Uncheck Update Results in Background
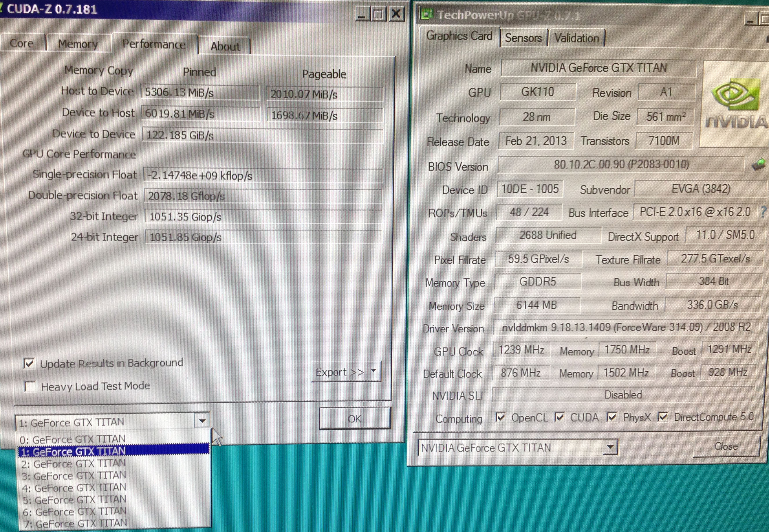 pos(29,363)
